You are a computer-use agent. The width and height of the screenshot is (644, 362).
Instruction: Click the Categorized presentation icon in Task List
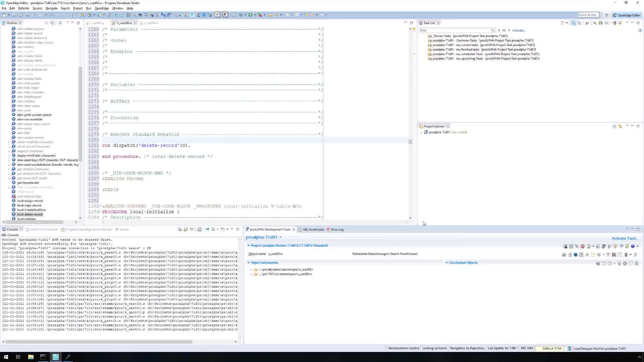(574, 23)
